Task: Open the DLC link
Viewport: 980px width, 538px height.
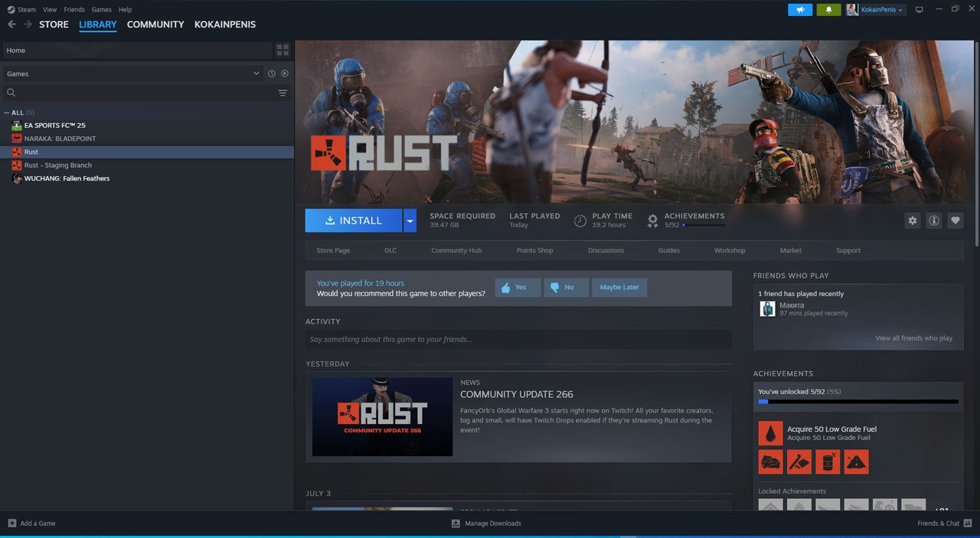Action: 390,250
